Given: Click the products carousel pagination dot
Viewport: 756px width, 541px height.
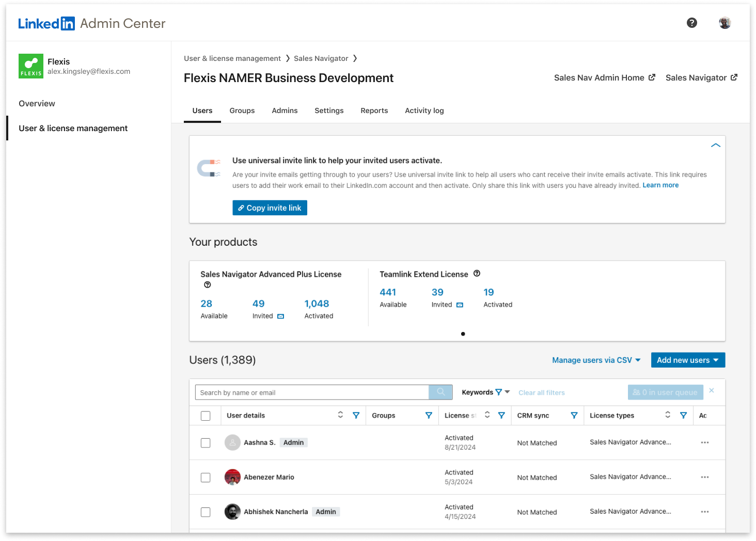Looking at the screenshot, I should pos(463,334).
